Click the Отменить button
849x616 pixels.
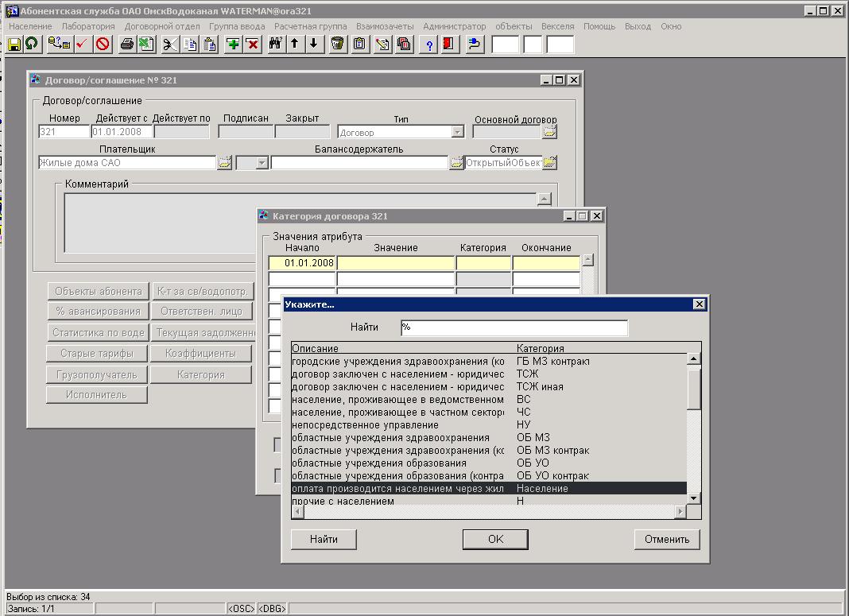(667, 539)
